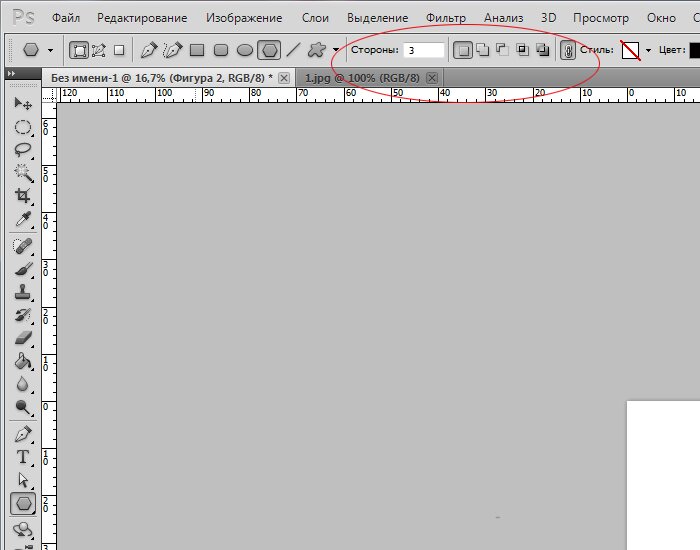The height and width of the screenshot is (550, 700).
Task: Open the Редактирование menu
Action: 142,18
